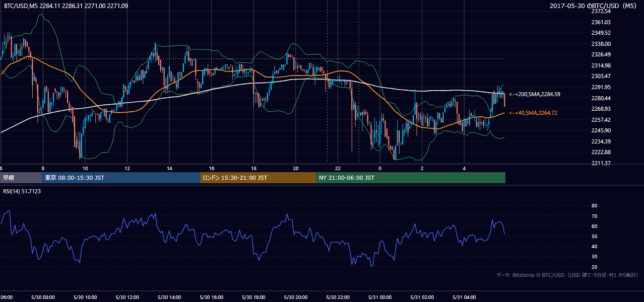This screenshot has height=302, width=644.
Task: Click the Bitstamp data source note
Action: pos(567,275)
